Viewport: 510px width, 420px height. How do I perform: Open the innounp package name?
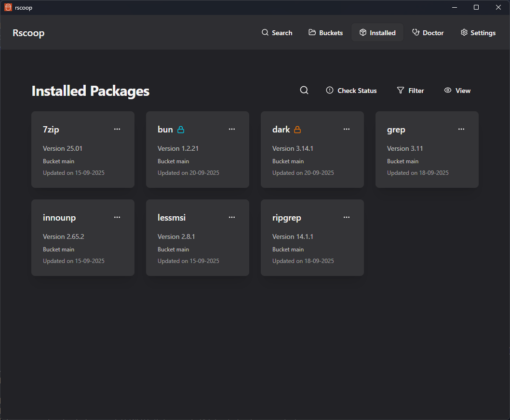click(59, 218)
